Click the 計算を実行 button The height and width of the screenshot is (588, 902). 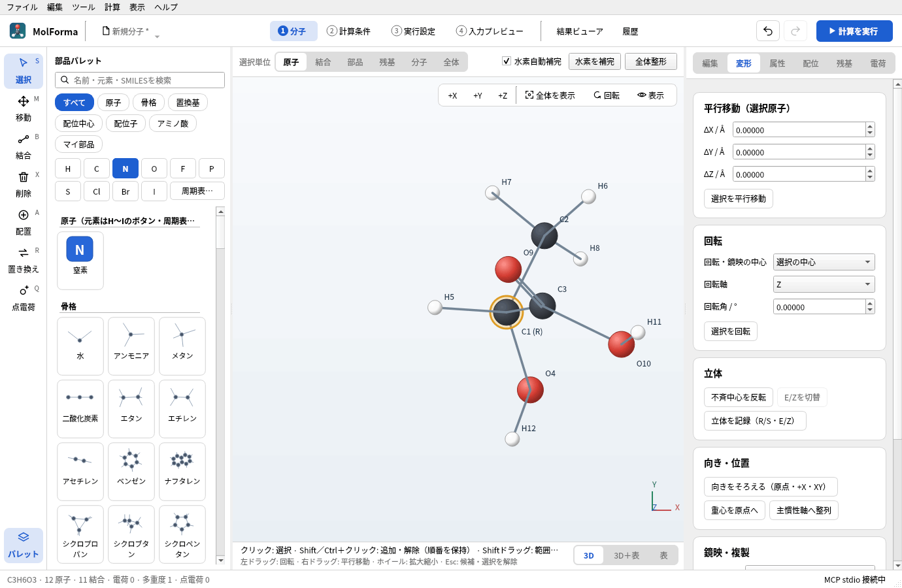click(854, 31)
